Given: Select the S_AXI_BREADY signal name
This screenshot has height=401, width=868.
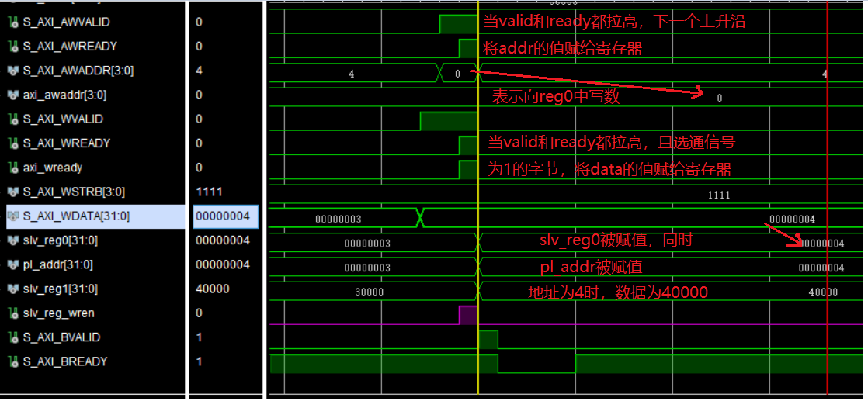Looking at the screenshot, I should (x=65, y=361).
